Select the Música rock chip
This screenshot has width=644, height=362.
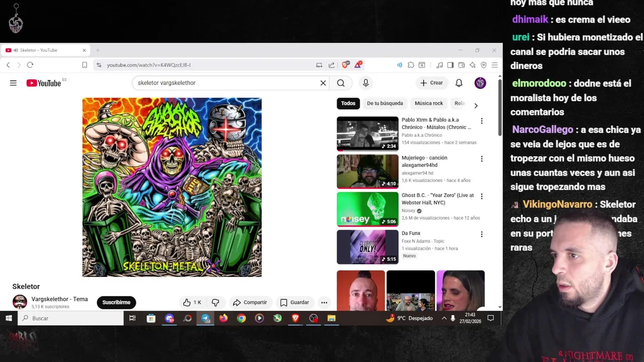tap(429, 103)
